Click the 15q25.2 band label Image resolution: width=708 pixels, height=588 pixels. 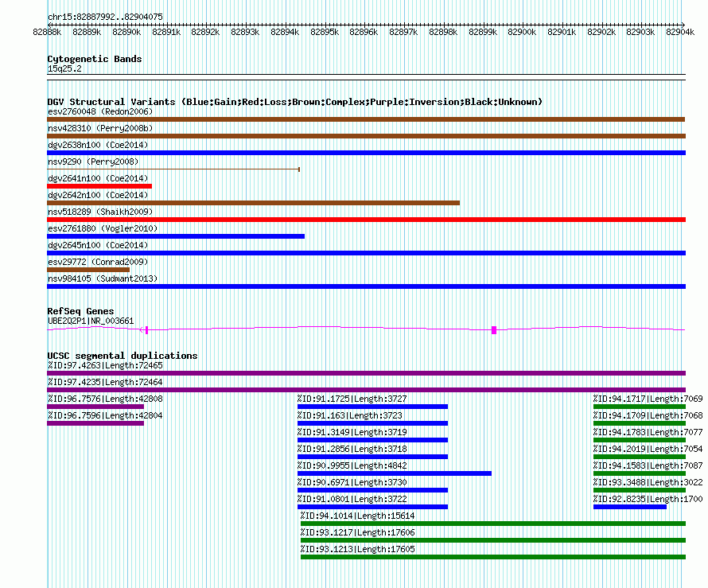(x=64, y=68)
